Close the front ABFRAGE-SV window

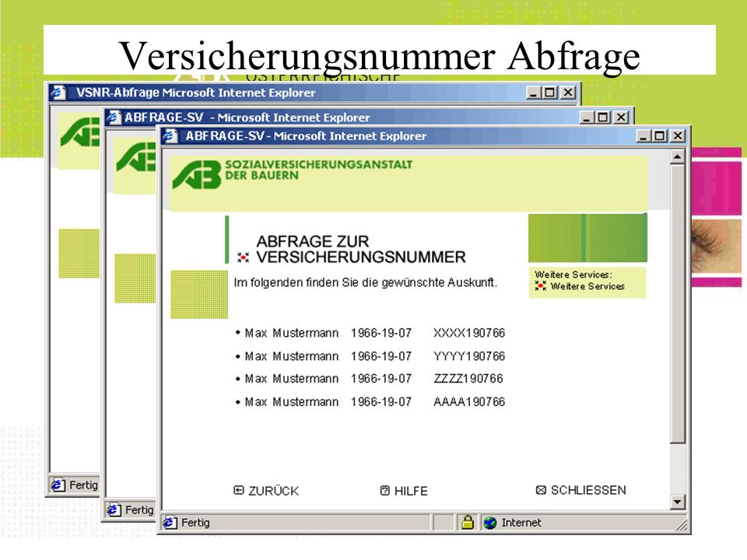point(677,136)
